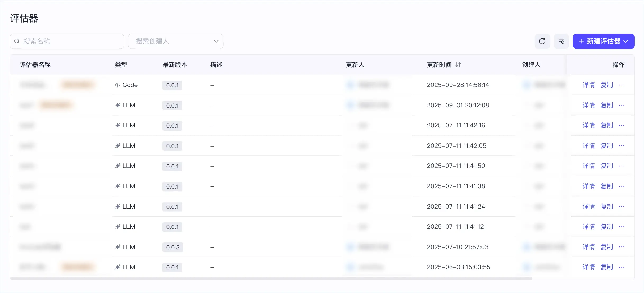This screenshot has height=293, width=644.
Task: Open 详情 for the 2025-07-11 11:42:05 row
Action: click(589, 146)
